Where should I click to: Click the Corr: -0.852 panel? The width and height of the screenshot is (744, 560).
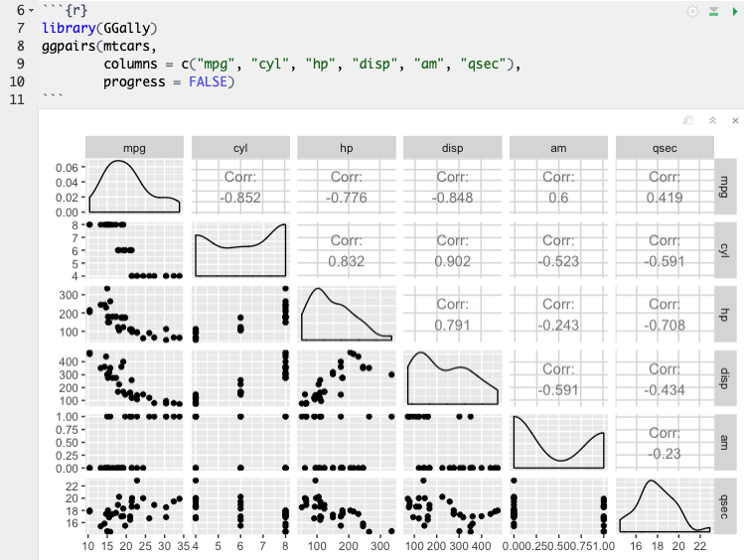pos(240,187)
